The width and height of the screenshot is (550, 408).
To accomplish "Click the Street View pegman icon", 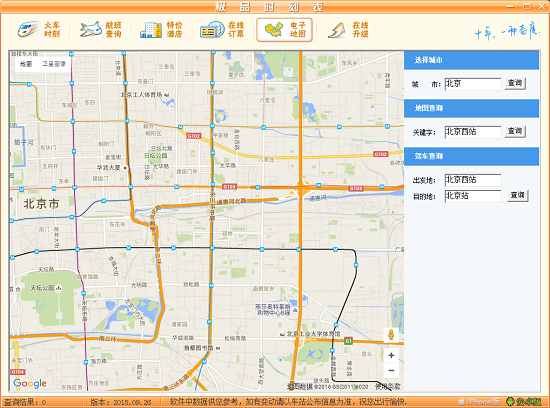I will tap(391, 335).
